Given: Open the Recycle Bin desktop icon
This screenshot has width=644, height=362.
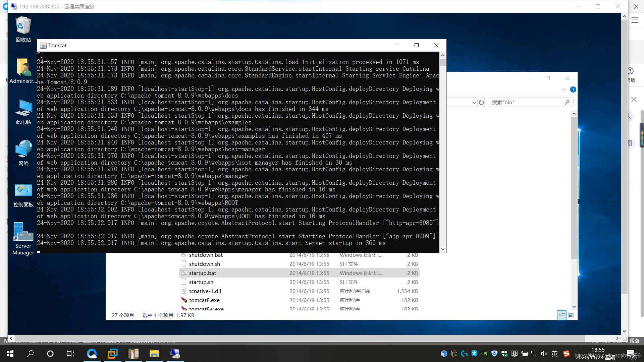Looking at the screenshot, I should 23,29.
